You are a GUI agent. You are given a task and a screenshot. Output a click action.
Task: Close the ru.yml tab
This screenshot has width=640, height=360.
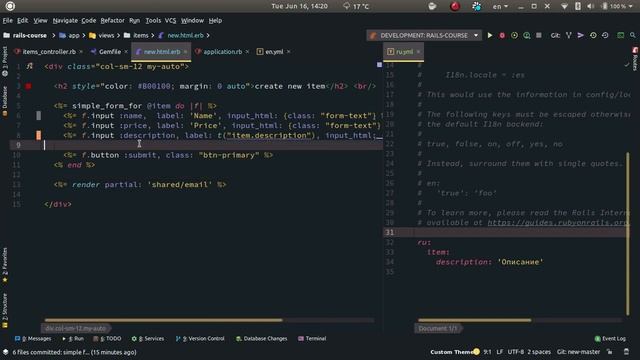(x=418, y=52)
